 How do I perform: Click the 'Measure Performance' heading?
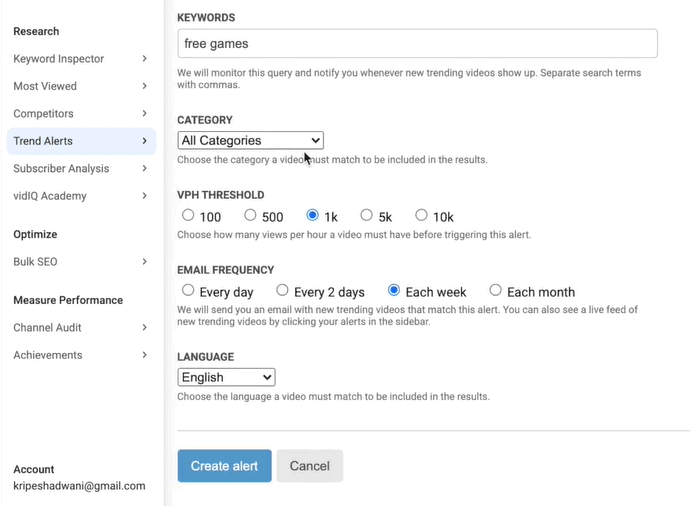coord(68,300)
